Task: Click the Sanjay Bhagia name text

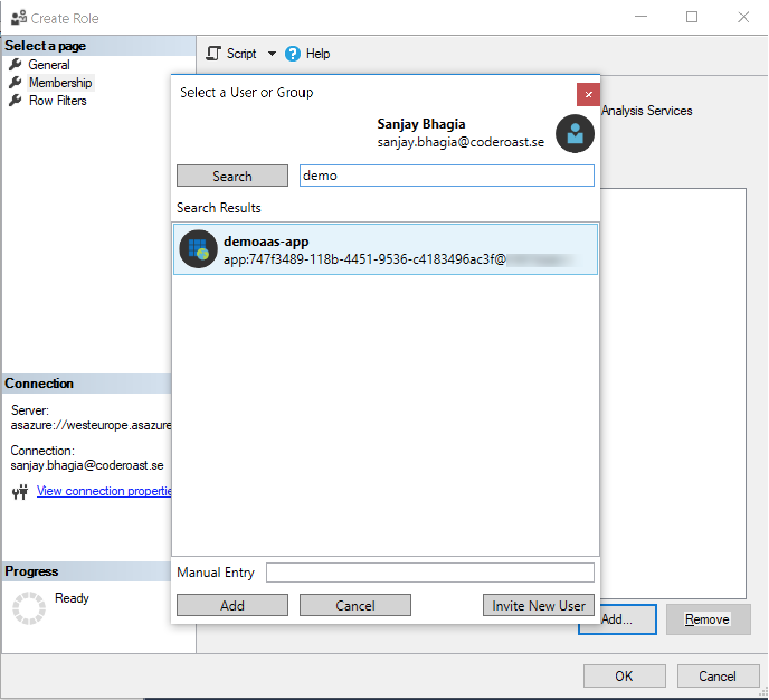Action: pyautogui.click(x=421, y=124)
